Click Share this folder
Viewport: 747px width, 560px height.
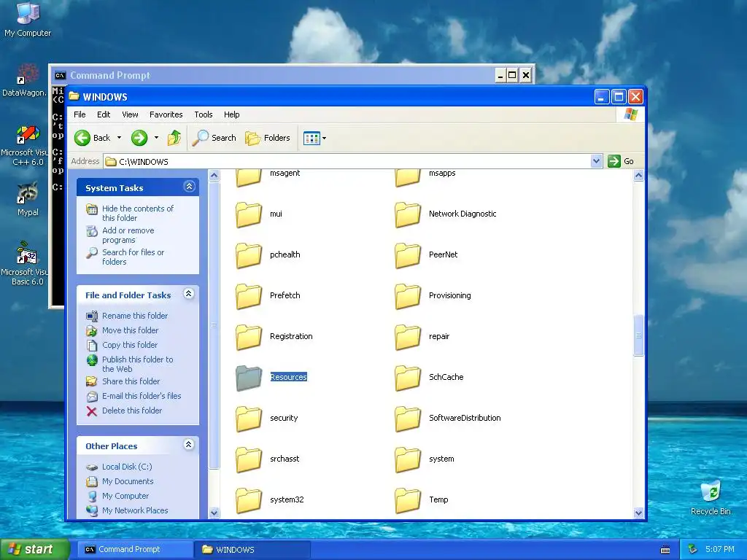pyautogui.click(x=131, y=381)
